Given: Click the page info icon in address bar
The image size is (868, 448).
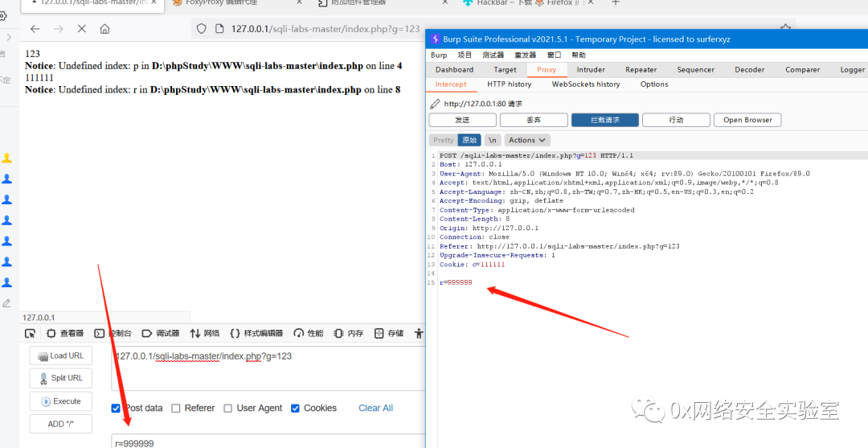Looking at the screenshot, I should coord(219,29).
